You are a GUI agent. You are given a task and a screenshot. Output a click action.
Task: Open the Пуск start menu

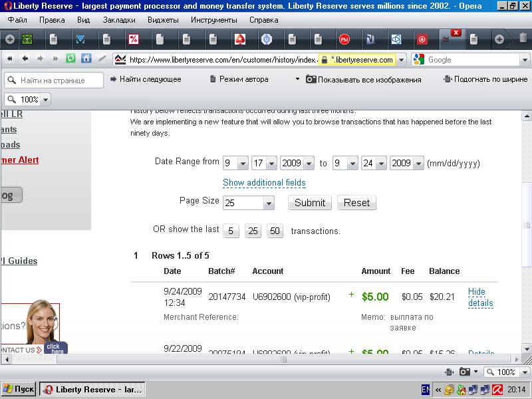pos(19,389)
